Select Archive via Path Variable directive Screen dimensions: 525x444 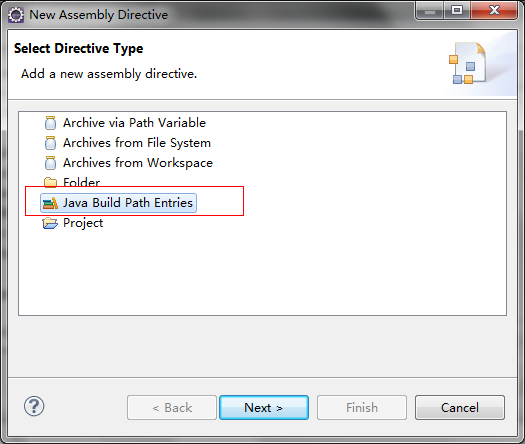point(134,123)
